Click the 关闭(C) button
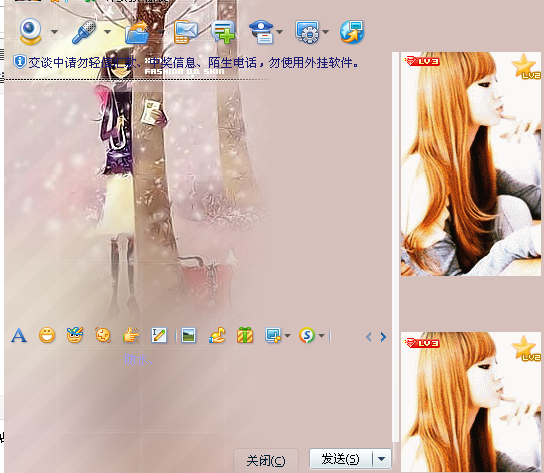Screen dimensions: 544x473 coord(266,461)
